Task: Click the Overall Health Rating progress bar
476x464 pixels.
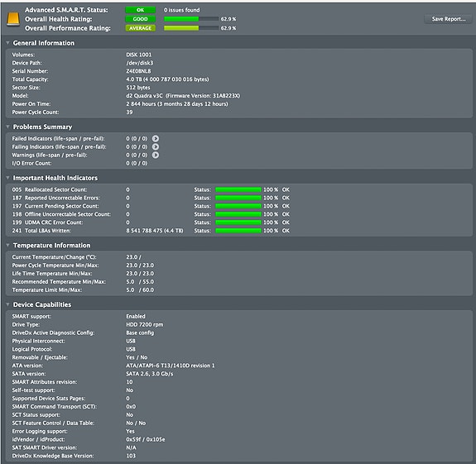Action: 191,19
